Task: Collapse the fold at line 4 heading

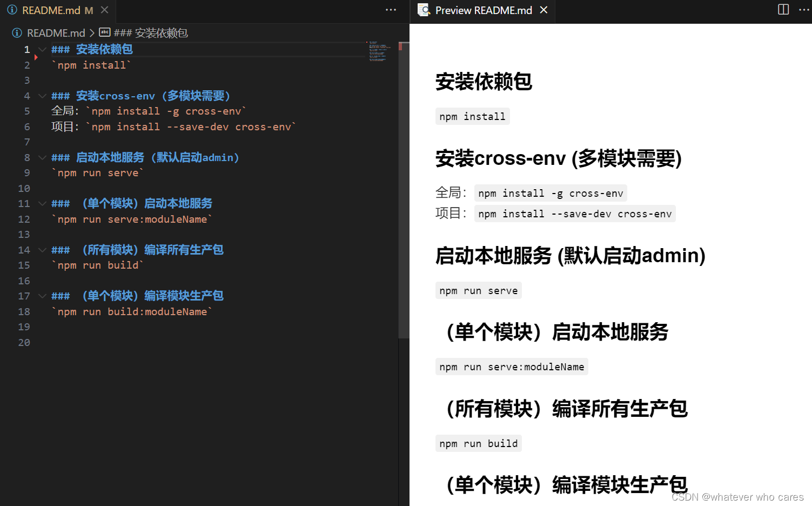Action: [42, 96]
